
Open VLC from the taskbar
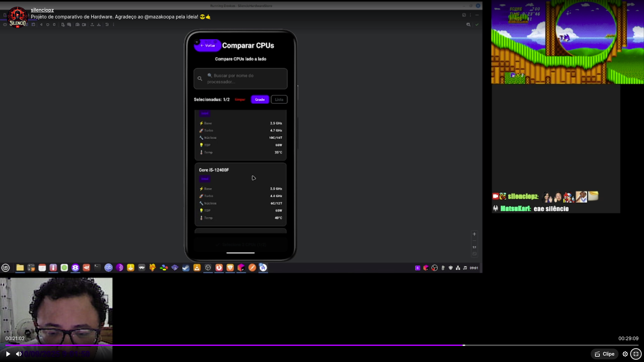pyautogui.click(x=197, y=267)
